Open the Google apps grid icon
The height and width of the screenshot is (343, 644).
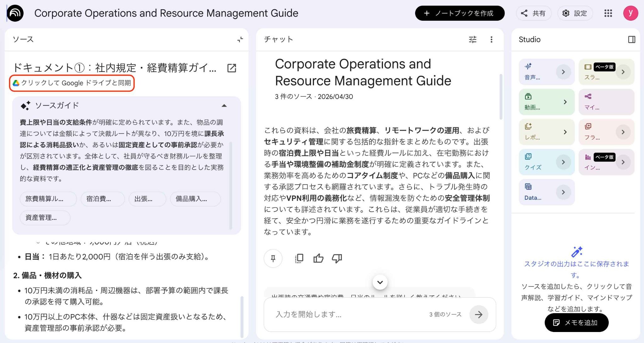(x=608, y=13)
